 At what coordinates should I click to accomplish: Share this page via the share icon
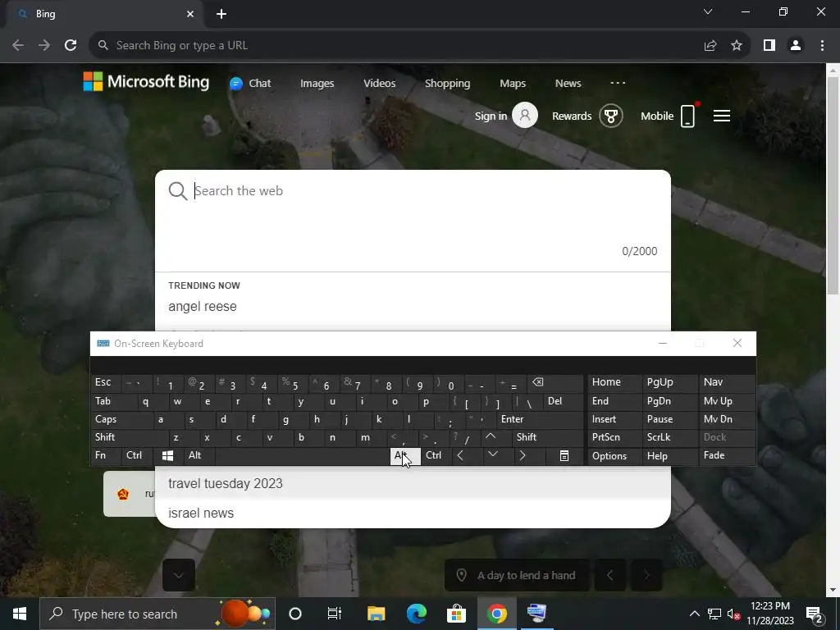pos(710,46)
